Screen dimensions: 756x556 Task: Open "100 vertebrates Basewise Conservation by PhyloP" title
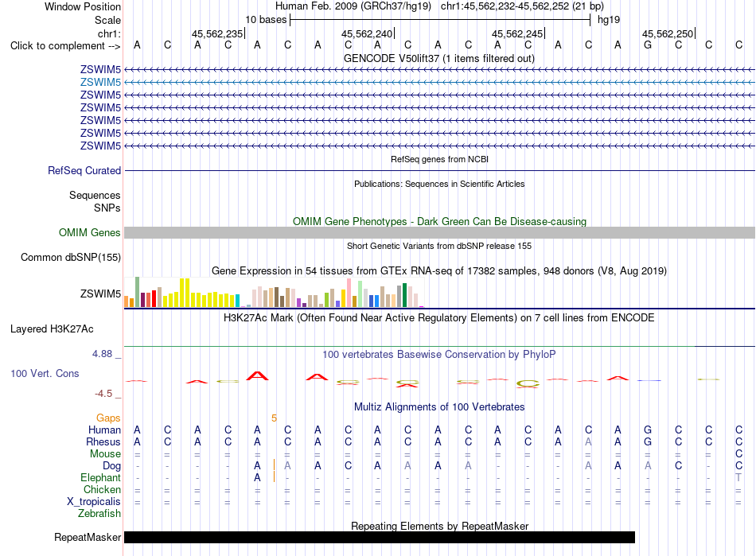point(439,355)
